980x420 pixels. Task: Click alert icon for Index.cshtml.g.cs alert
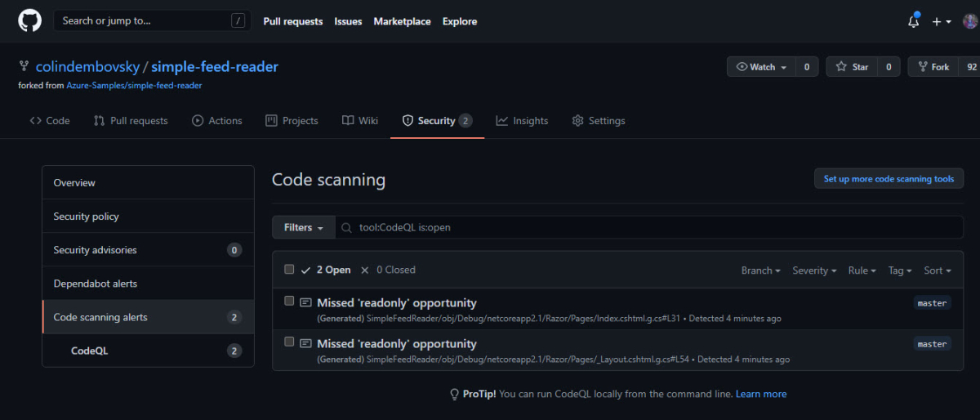(x=306, y=302)
